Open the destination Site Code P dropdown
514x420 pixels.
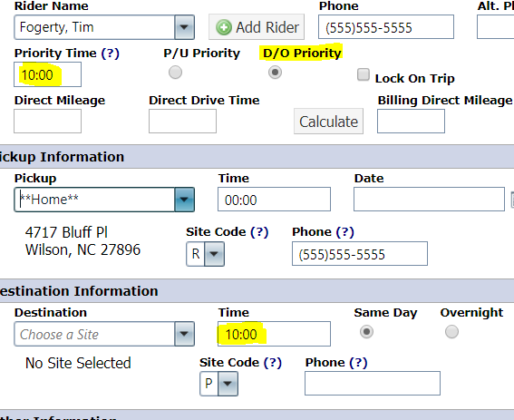click(x=228, y=384)
